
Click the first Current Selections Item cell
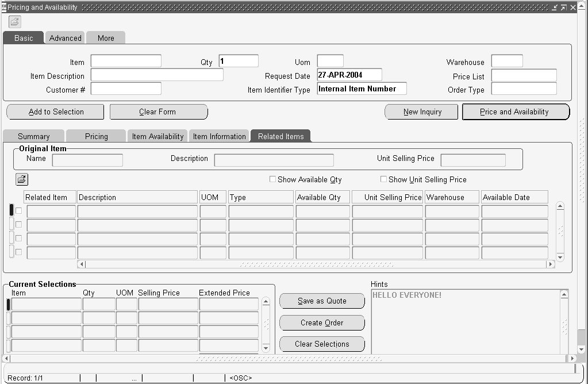point(47,304)
